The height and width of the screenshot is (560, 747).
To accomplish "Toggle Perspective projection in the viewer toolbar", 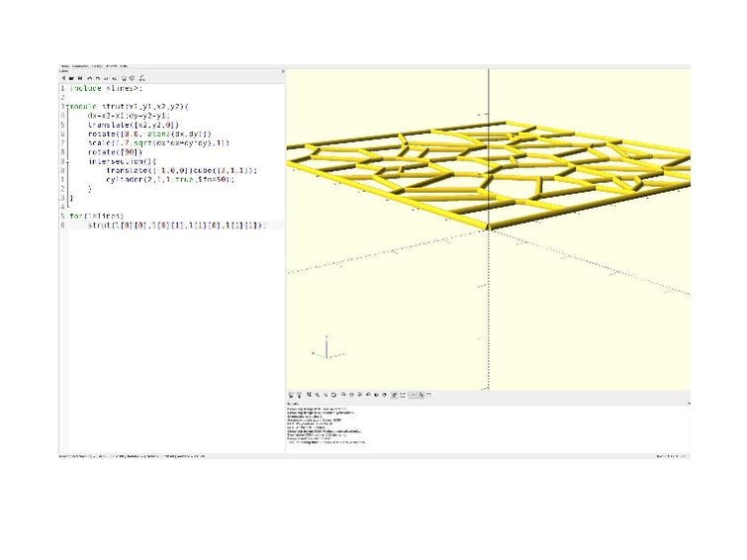I will click(x=395, y=395).
